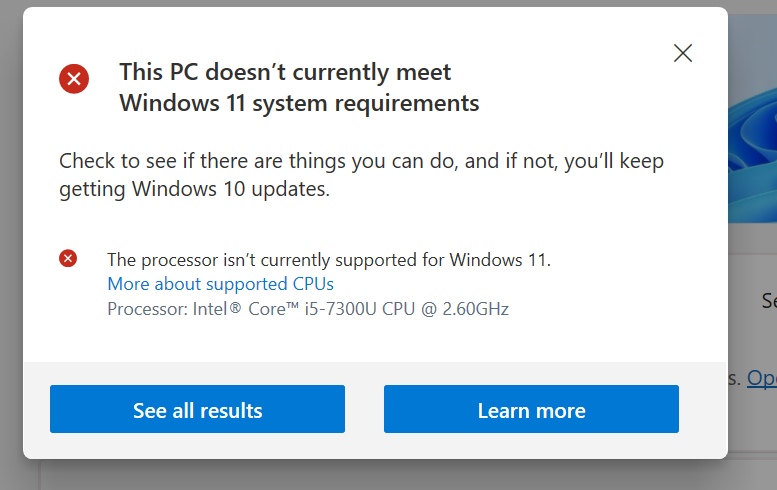777x490 pixels.
Task: Click the heading line "This PC doesn't currently meet"
Action: coord(285,72)
